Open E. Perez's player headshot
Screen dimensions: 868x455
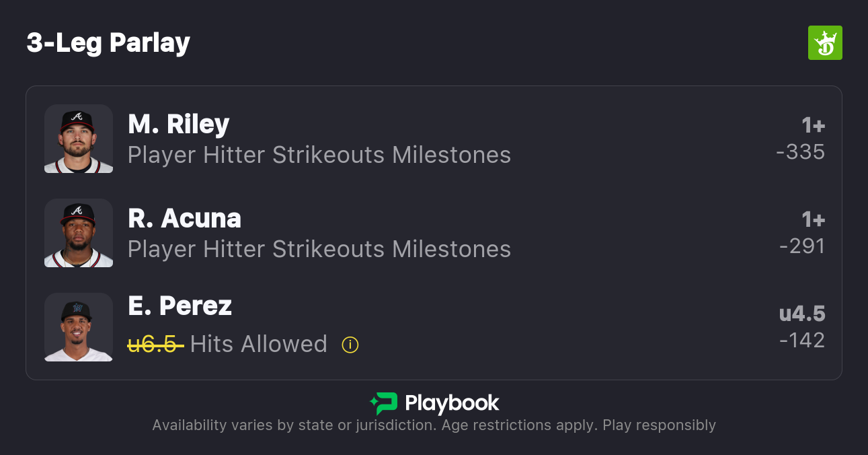click(x=79, y=327)
